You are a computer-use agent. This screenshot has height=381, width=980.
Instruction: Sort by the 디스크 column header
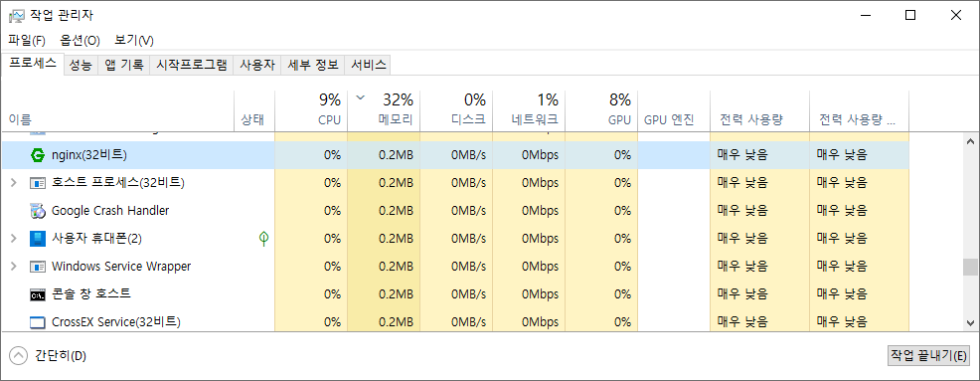pyautogui.click(x=456, y=111)
